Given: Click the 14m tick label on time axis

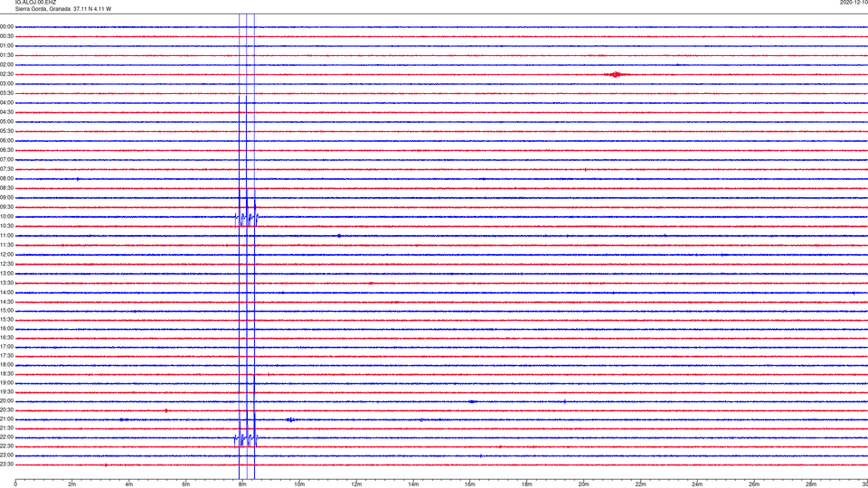Looking at the screenshot, I should [413, 484].
